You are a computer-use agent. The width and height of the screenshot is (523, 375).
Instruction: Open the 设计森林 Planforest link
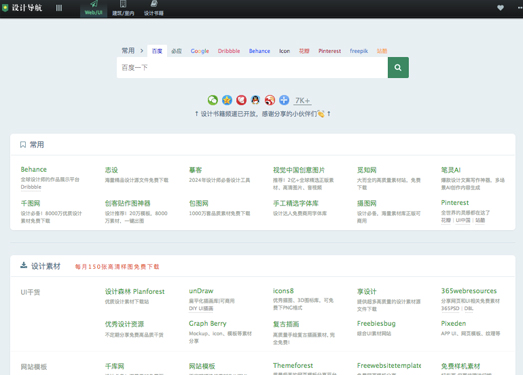click(135, 291)
